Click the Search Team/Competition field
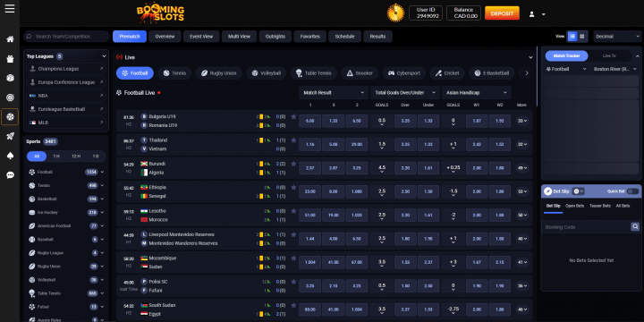644x322 pixels. point(66,37)
